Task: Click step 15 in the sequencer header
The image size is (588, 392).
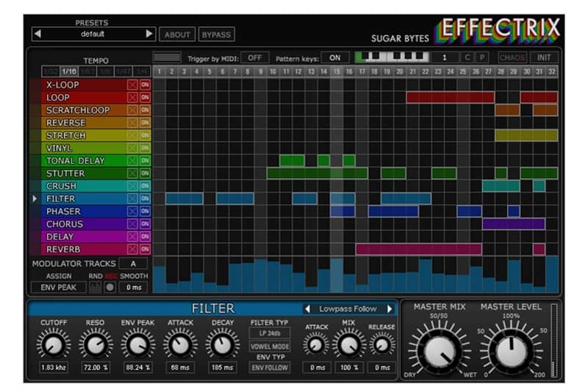Action: pyautogui.click(x=337, y=71)
